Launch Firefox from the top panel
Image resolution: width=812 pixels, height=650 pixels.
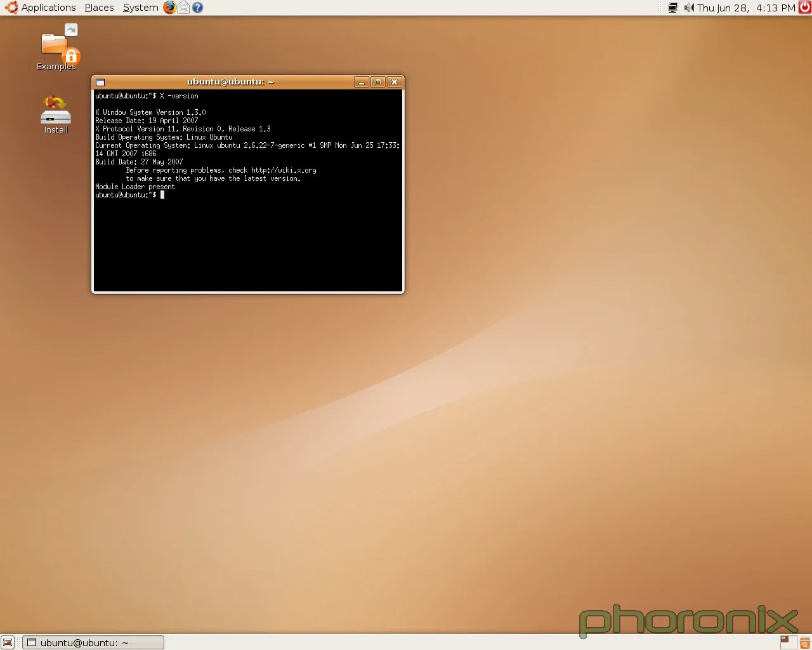[x=169, y=8]
